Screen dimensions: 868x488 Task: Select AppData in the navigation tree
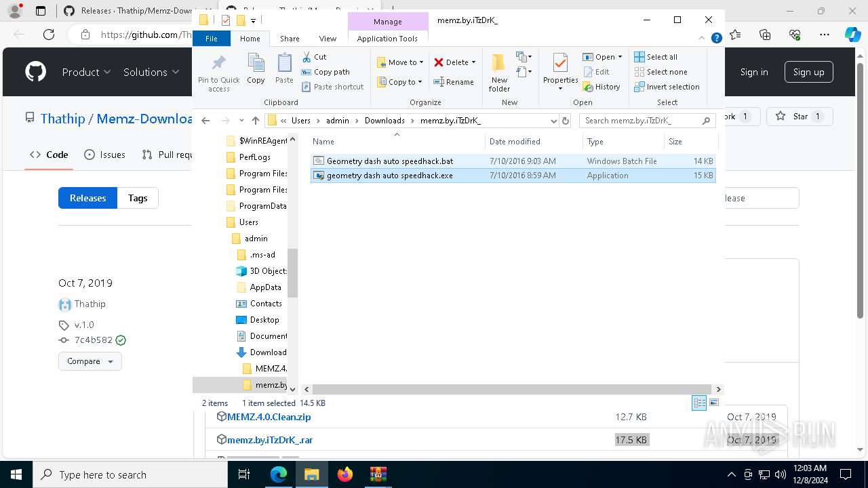tap(258, 287)
